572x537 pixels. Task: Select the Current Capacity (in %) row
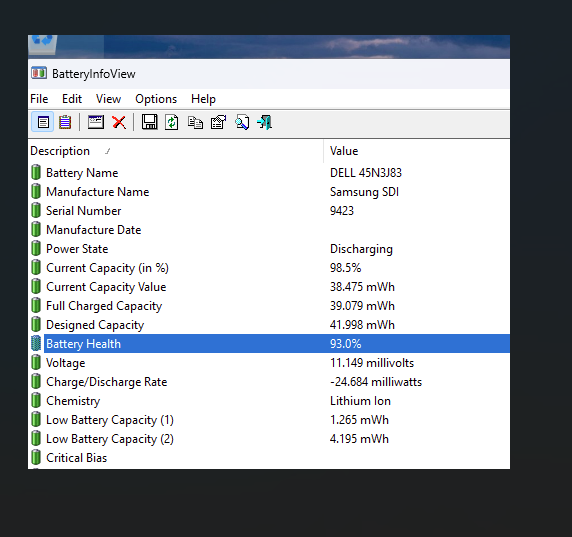click(269, 267)
